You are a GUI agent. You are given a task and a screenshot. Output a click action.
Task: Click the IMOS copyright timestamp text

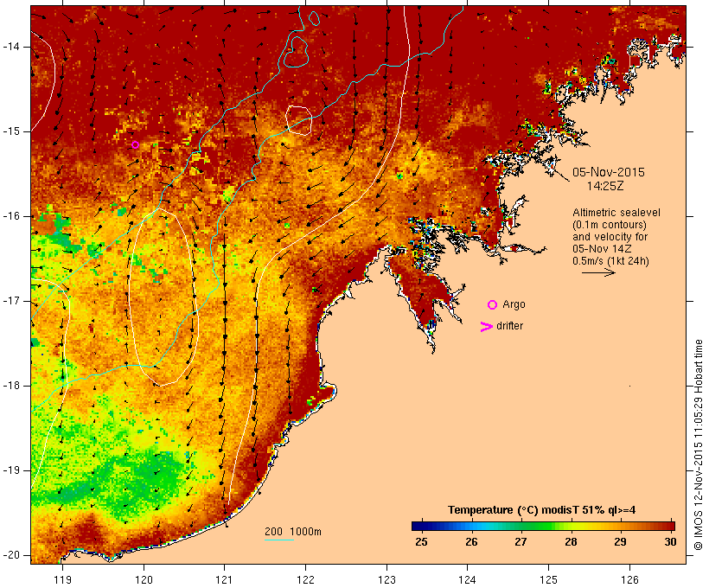pyautogui.click(x=698, y=444)
